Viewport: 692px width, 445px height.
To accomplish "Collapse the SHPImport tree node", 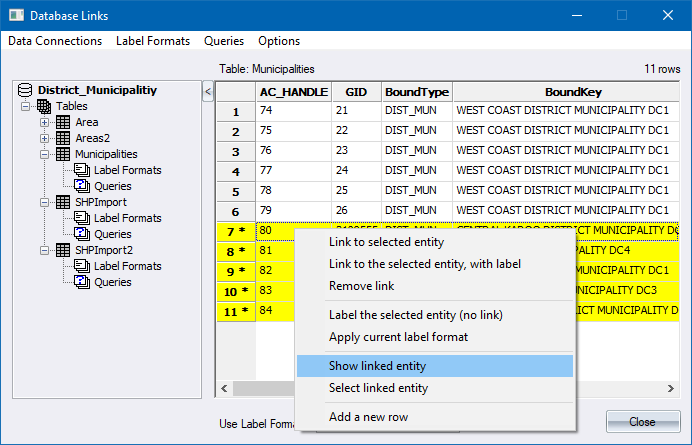I will click(x=45, y=202).
